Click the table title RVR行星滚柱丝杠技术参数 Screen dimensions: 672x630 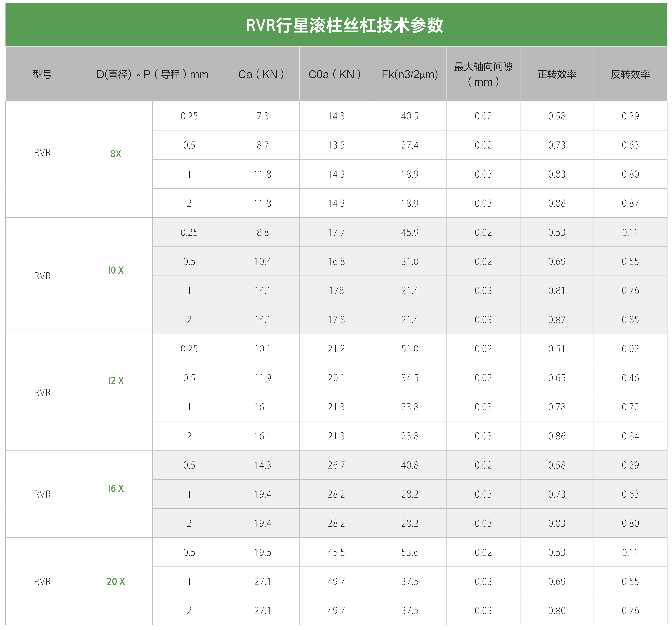pos(344,25)
